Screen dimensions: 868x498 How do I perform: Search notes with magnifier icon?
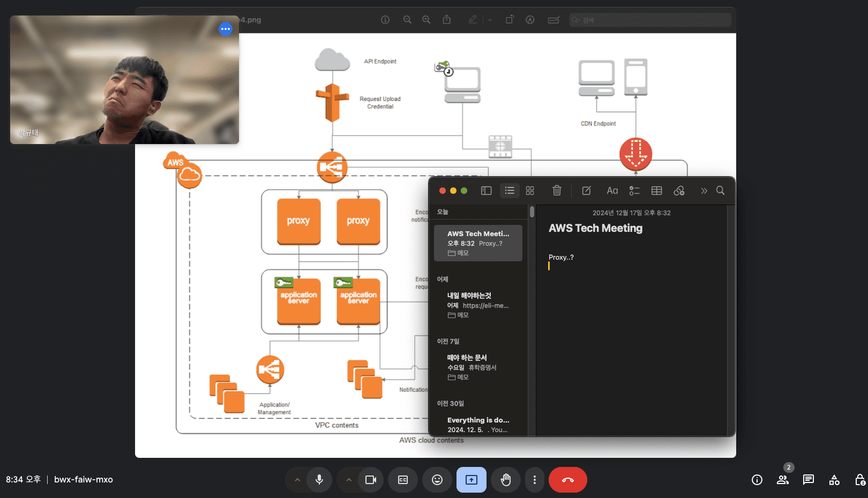tap(721, 191)
